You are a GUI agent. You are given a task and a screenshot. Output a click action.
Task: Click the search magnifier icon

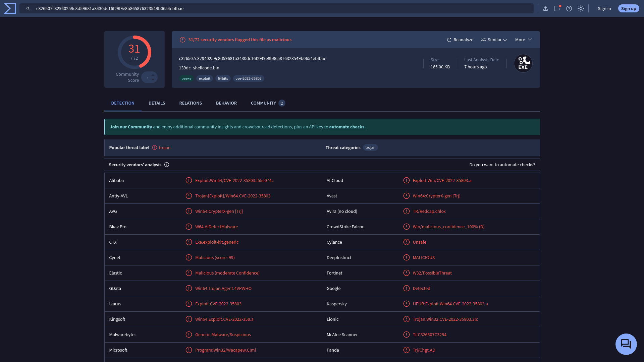pos(28,9)
